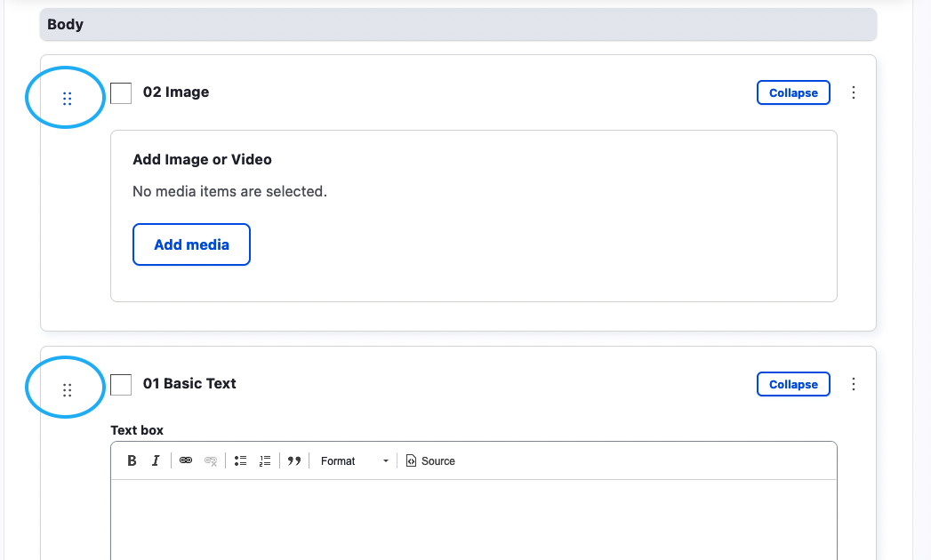Switch editor to Source view
931x560 pixels.
click(430, 460)
